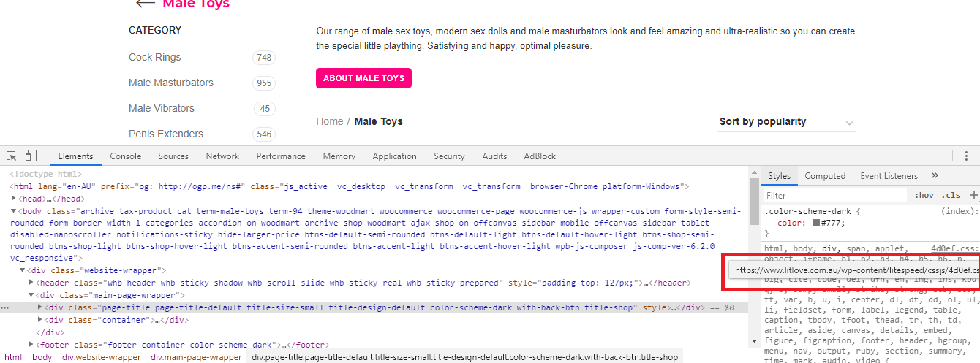The width and height of the screenshot is (980, 363).
Task: Click the ABOUT MALE TOYS button
Action: pos(363,78)
